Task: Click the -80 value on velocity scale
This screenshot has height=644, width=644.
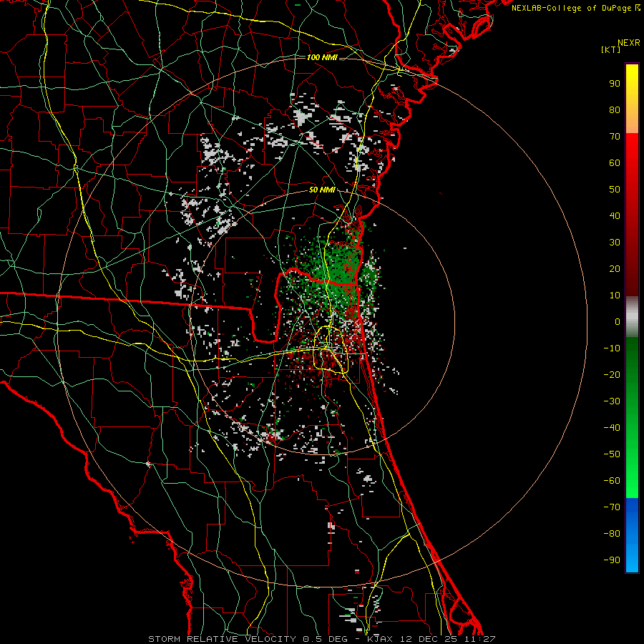Action: click(x=612, y=534)
